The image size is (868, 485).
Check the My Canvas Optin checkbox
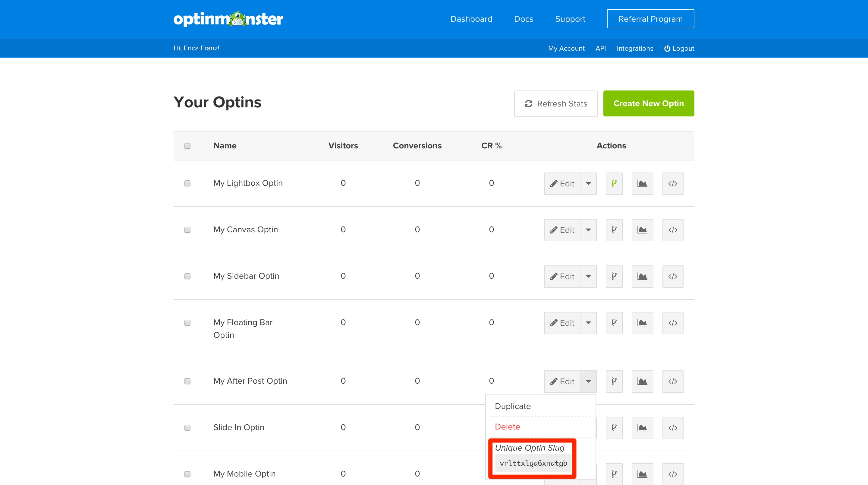point(187,230)
